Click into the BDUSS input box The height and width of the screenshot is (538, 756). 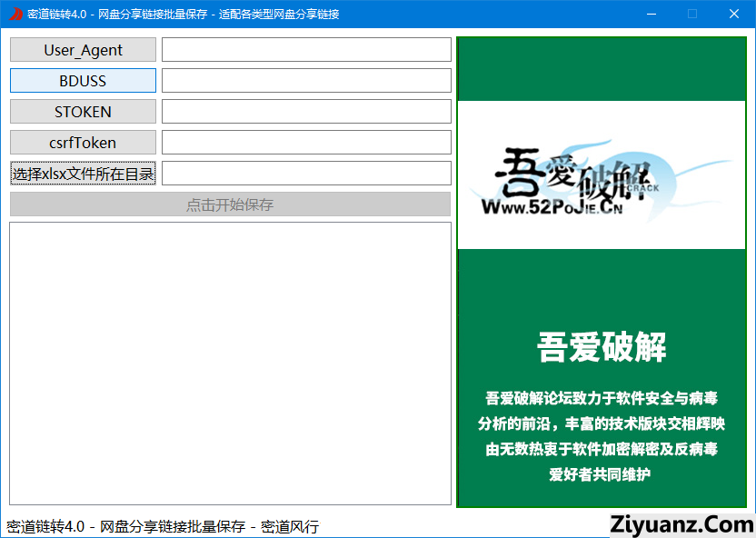coord(306,81)
